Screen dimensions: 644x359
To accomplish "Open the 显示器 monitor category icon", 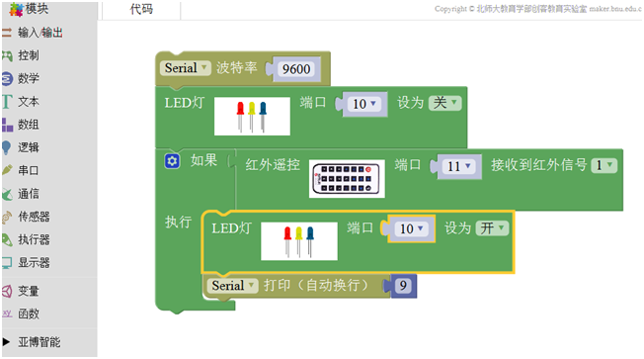I will tap(7, 263).
